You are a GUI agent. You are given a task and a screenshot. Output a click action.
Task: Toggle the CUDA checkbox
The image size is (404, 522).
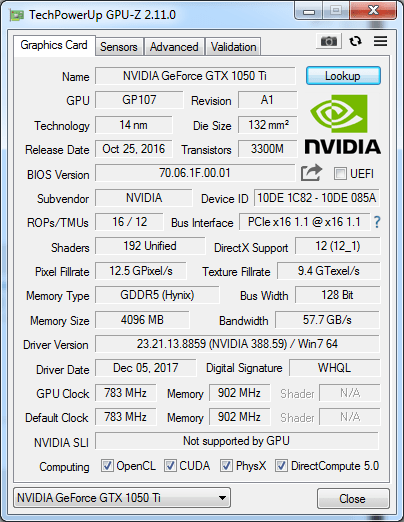pyautogui.click(x=170, y=466)
